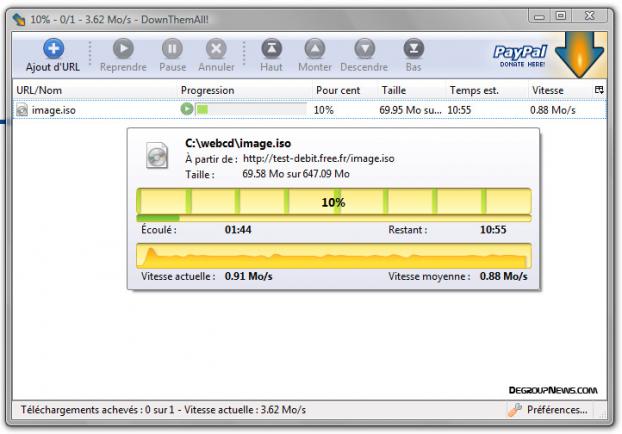Click the Monter up arrow icon
Screen dimensions: 622x434
(315, 49)
